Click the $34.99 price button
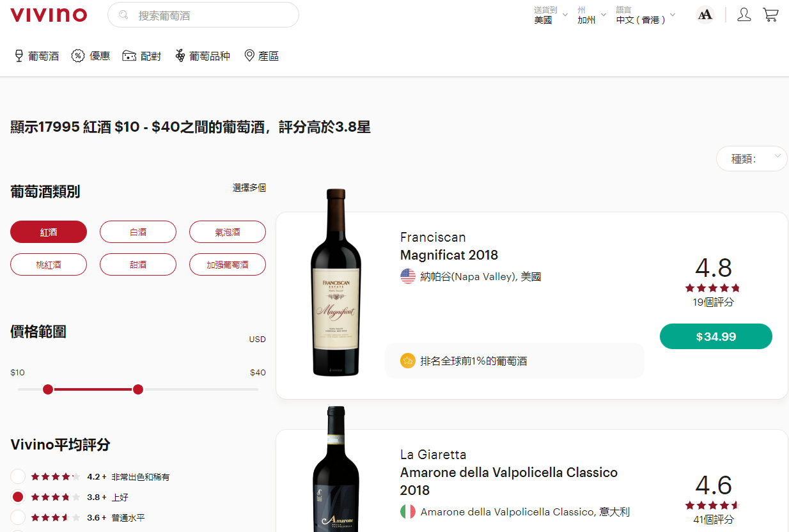The width and height of the screenshot is (789, 532). click(715, 336)
